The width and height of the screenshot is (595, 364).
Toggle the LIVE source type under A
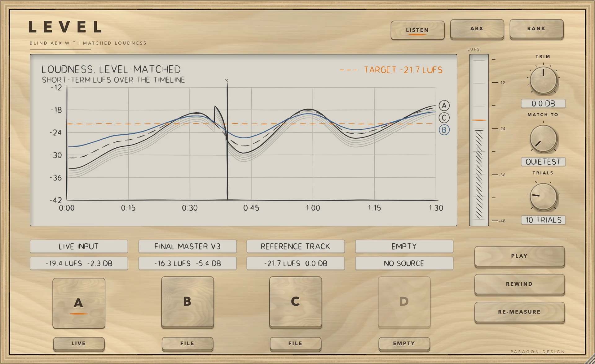click(x=79, y=344)
